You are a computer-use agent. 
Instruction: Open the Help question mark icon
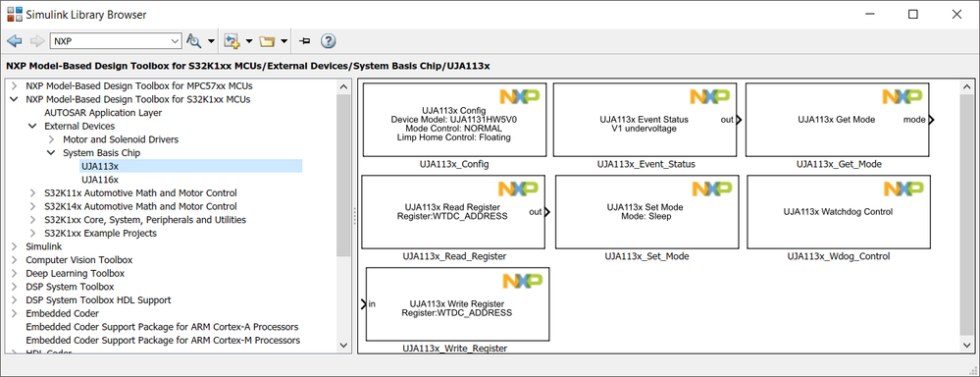tap(328, 41)
